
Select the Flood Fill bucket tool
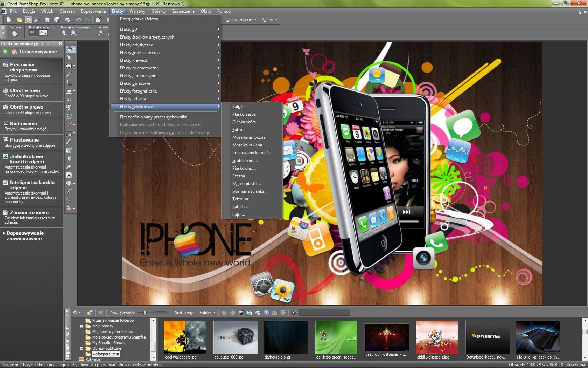click(x=69, y=158)
